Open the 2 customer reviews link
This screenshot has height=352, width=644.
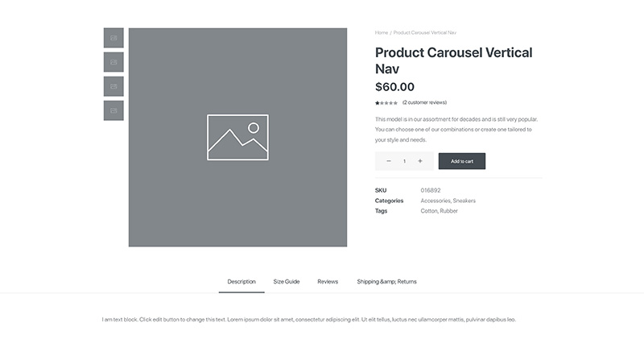coord(424,102)
